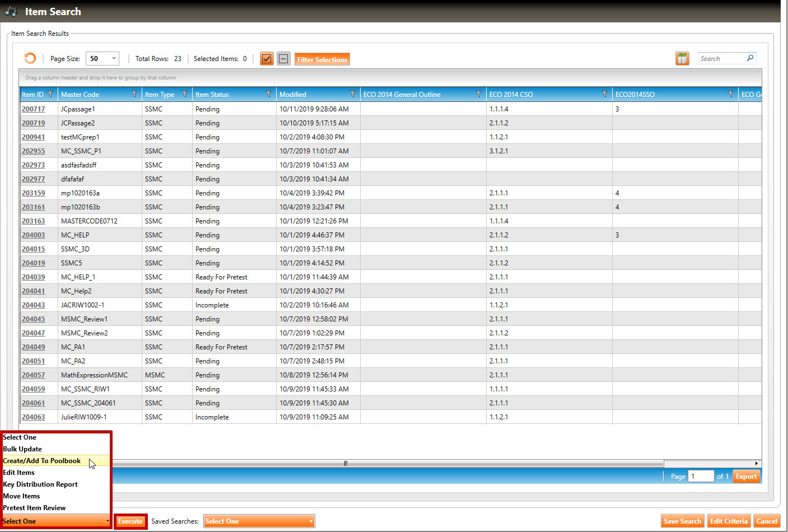Open filter on ECO 2014 CSO column

tap(604, 94)
